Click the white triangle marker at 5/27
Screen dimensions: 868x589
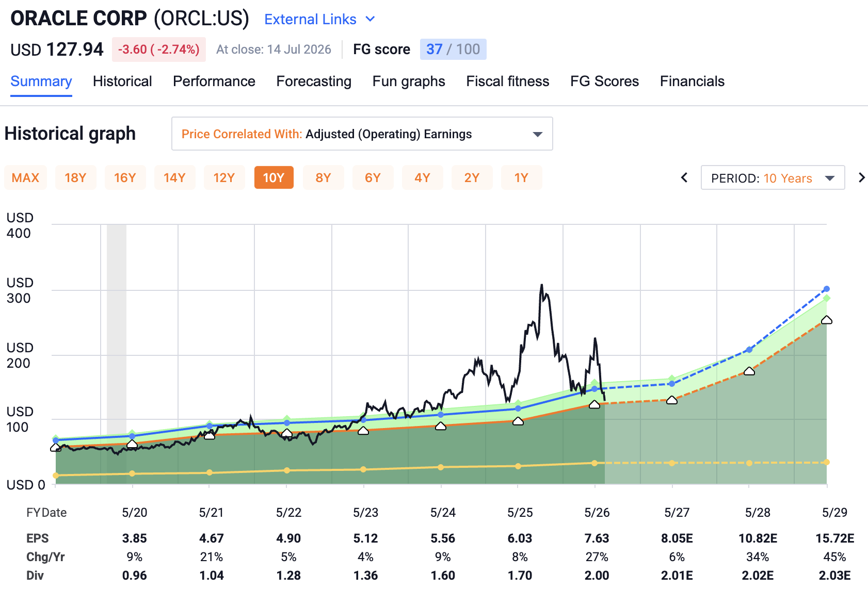672,400
